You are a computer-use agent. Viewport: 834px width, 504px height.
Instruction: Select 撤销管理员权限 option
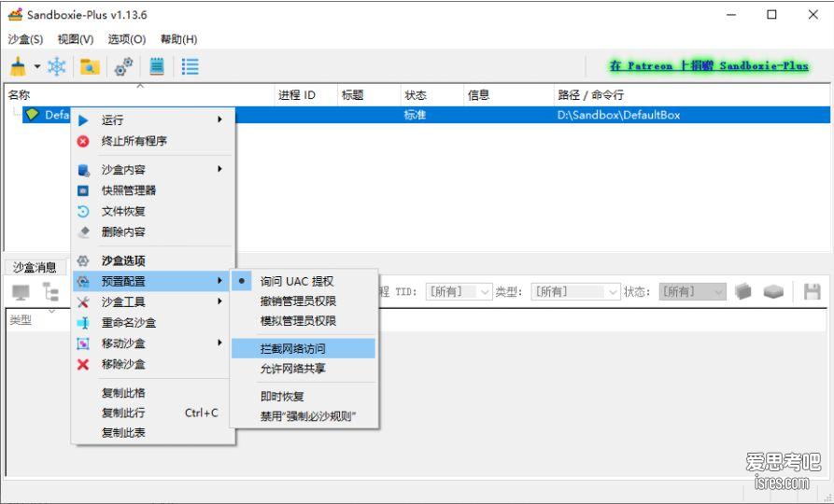pos(304,301)
